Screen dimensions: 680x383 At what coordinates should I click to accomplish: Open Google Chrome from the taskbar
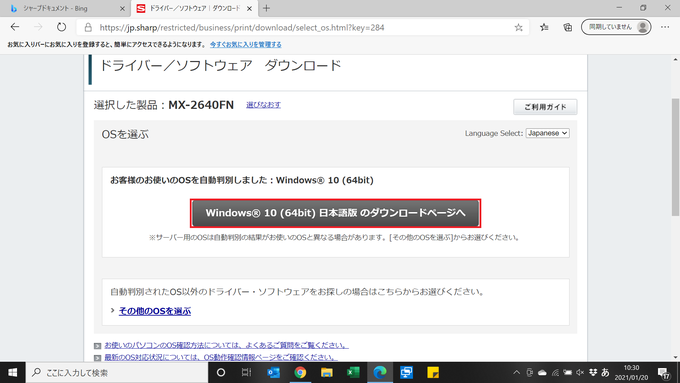tap(300, 372)
